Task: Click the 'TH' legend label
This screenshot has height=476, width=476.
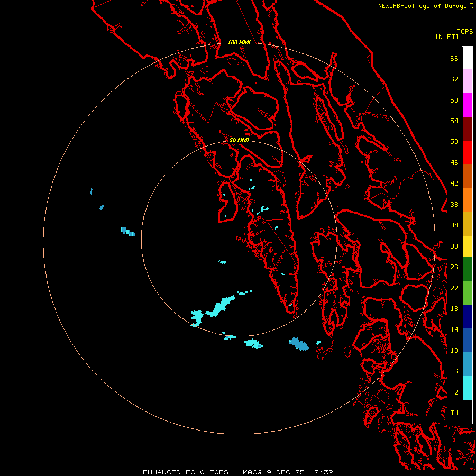Action: tap(454, 413)
